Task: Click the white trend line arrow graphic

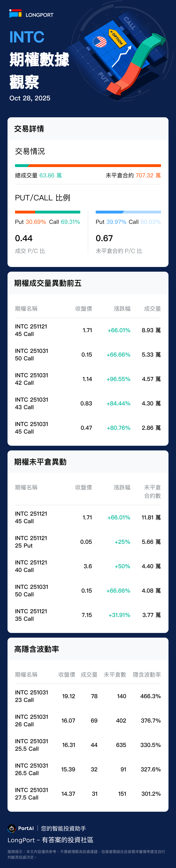Action: click(121, 56)
